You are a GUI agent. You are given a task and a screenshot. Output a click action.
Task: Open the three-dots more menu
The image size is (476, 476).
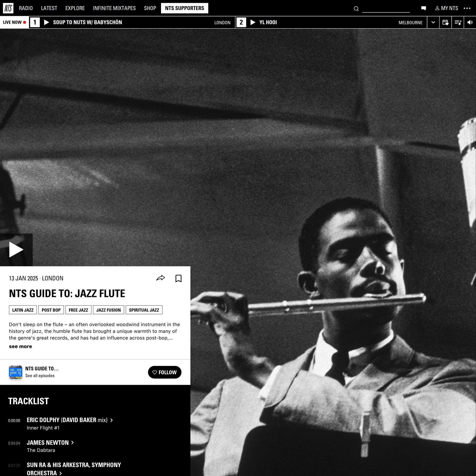coord(467,8)
